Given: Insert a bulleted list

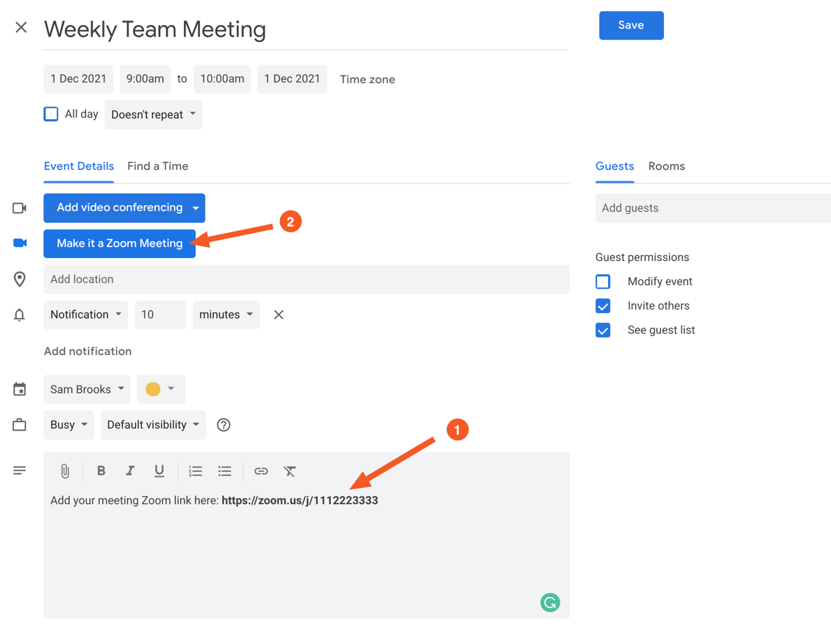Looking at the screenshot, I should click(x=225, y=471).
